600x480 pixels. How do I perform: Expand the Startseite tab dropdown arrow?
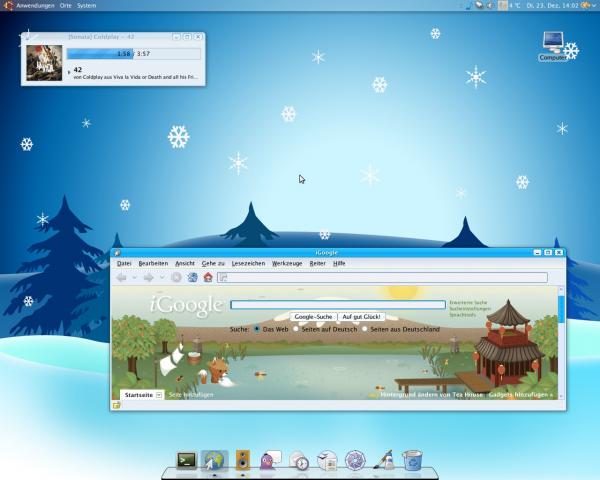click(159, 395)
